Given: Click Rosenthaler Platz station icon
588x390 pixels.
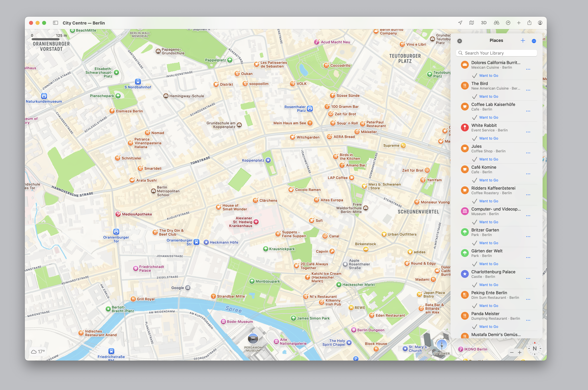Looking at the screenshot, I should [310, 108].
